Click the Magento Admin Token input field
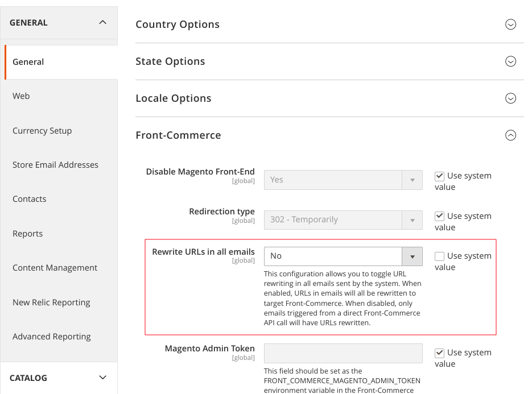This screenshot has width=532, height=394. 343,353
